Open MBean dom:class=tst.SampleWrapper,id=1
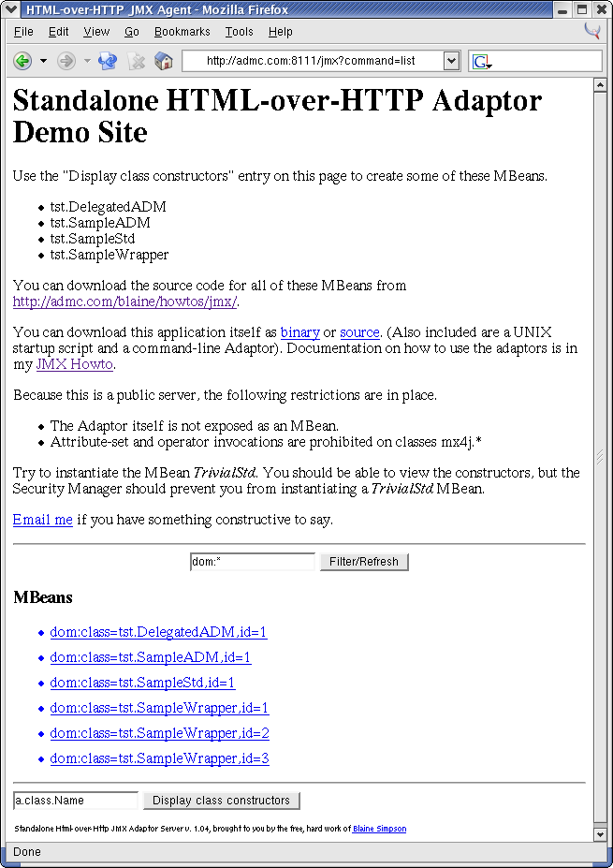Image resolution: width=613 pixels, height=868 pixels. click(x=159, y=708)
